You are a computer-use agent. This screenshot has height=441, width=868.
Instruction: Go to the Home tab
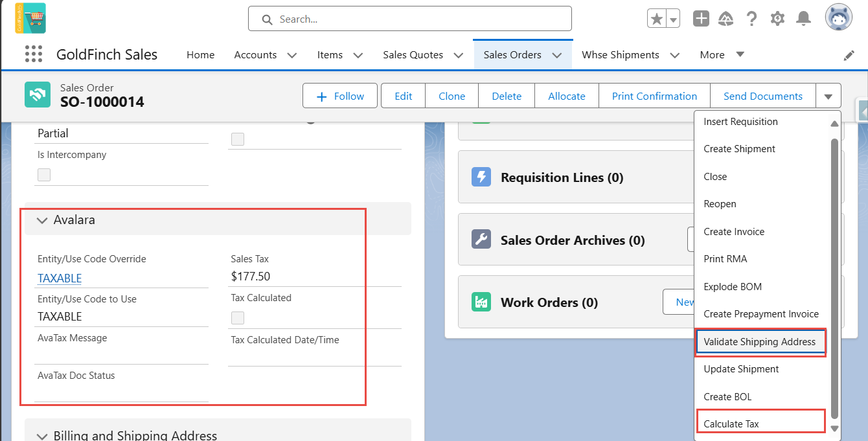tap(201, 55)
